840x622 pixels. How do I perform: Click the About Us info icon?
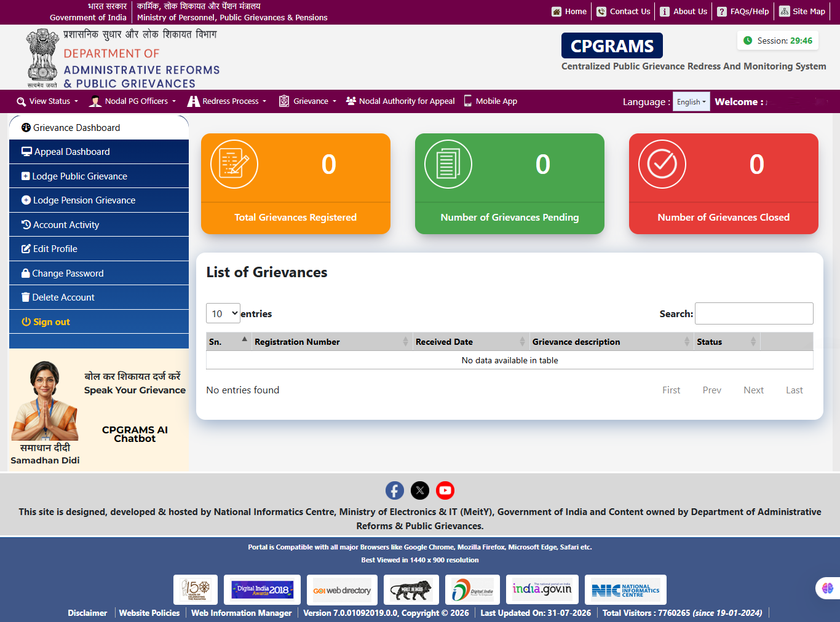[665, 12]
